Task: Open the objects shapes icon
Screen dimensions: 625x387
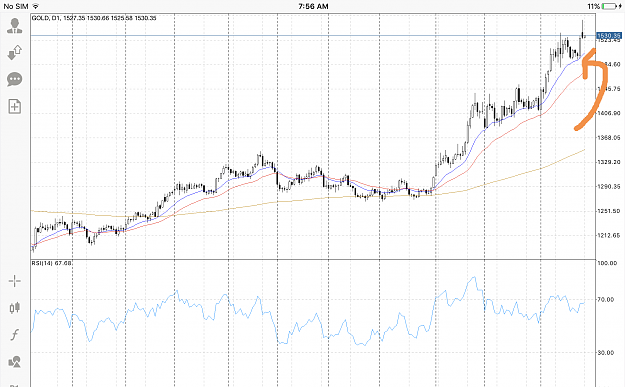Action: 15,362
